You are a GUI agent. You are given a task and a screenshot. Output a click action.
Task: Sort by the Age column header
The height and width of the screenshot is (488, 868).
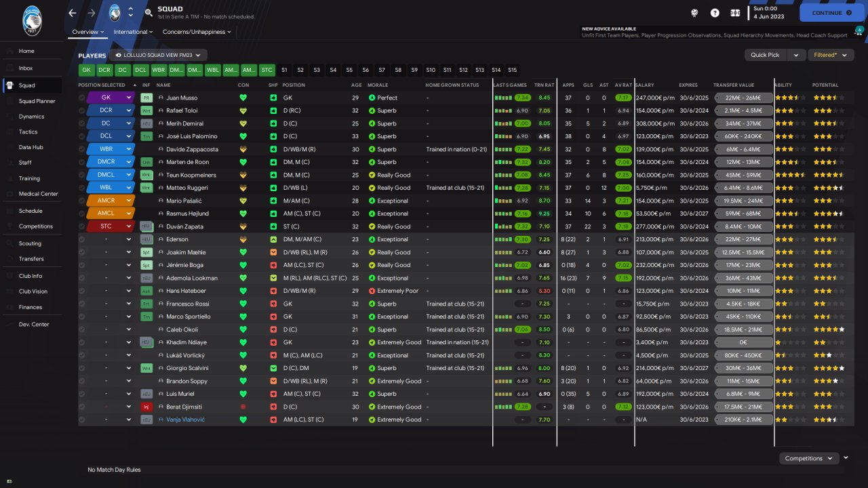[x=357, y=85]
